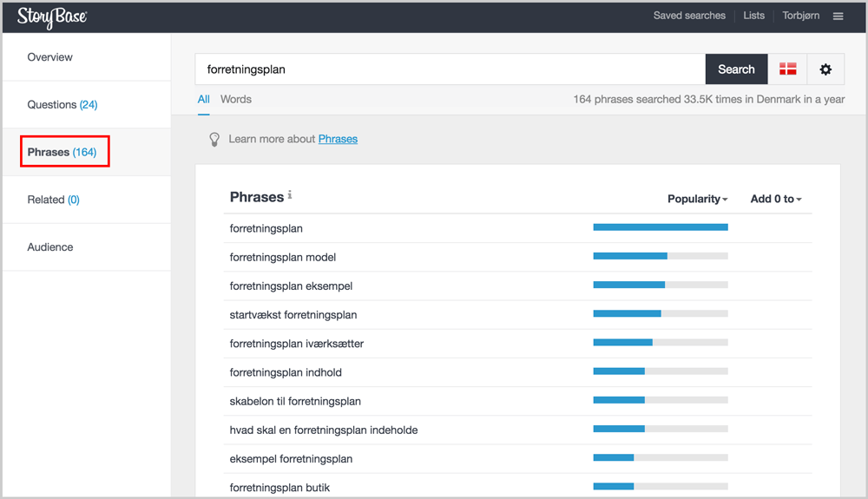The image size is (868, 499).
Task: Click the Denmark flag country selector
Action: [787, 69]
